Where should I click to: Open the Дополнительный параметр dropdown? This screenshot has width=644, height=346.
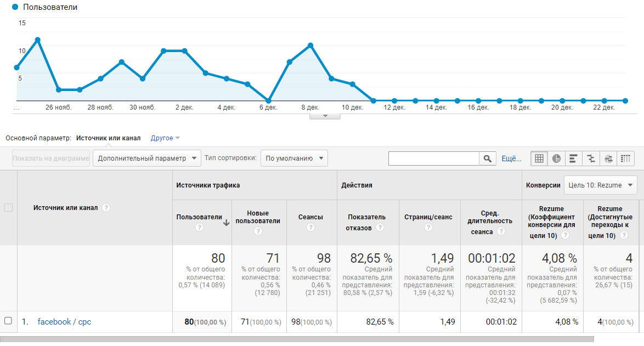point(146,158)
